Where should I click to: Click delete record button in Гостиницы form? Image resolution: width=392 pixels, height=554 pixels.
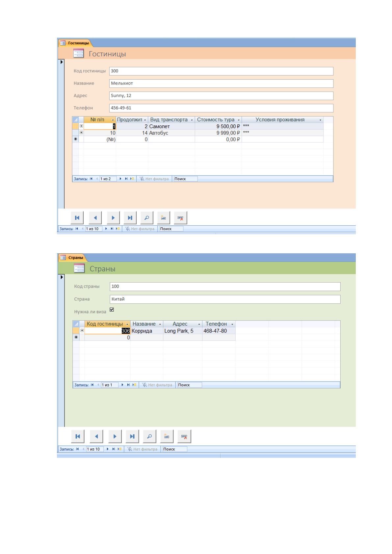coord(180,217)
